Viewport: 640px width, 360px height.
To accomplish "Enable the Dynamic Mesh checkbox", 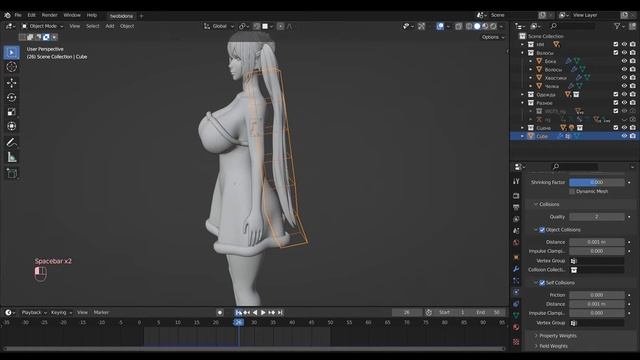I will [572, 191].
